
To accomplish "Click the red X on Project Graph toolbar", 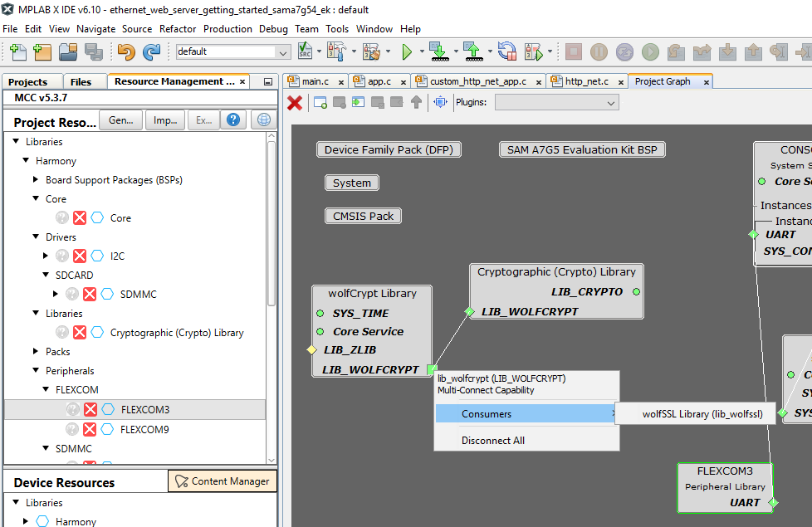I will pyautogui.click(x=295, y=103).
